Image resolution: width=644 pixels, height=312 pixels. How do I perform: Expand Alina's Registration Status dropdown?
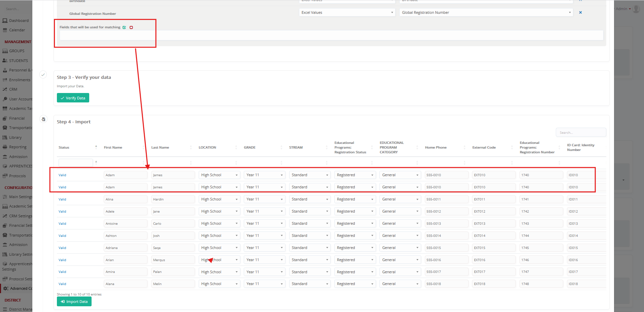(354, 199)
